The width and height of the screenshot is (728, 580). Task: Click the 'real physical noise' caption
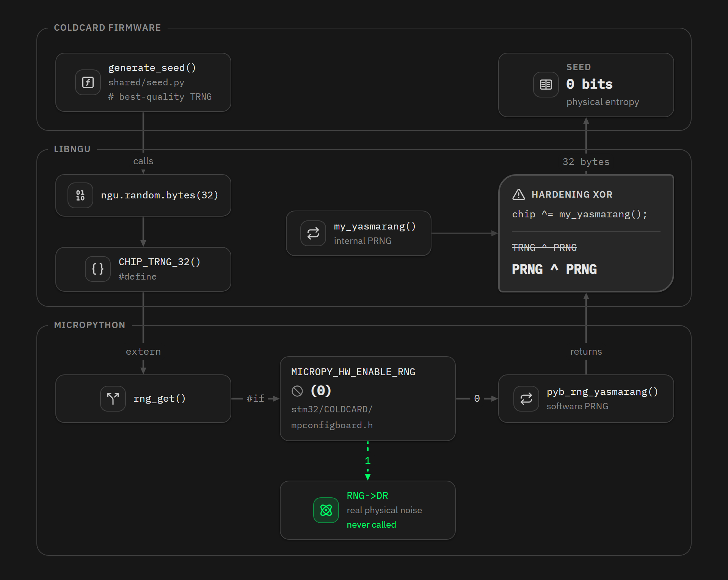point(384,510)
